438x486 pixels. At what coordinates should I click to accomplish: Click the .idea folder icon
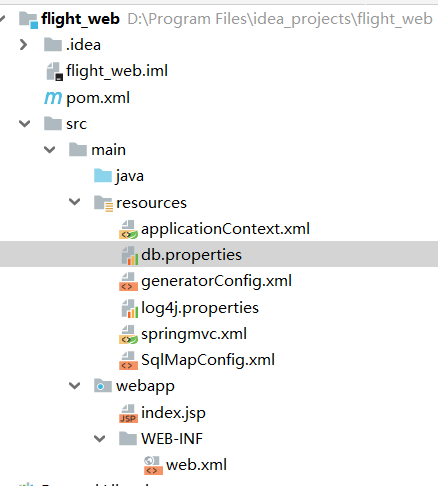[x=53, y=45]
